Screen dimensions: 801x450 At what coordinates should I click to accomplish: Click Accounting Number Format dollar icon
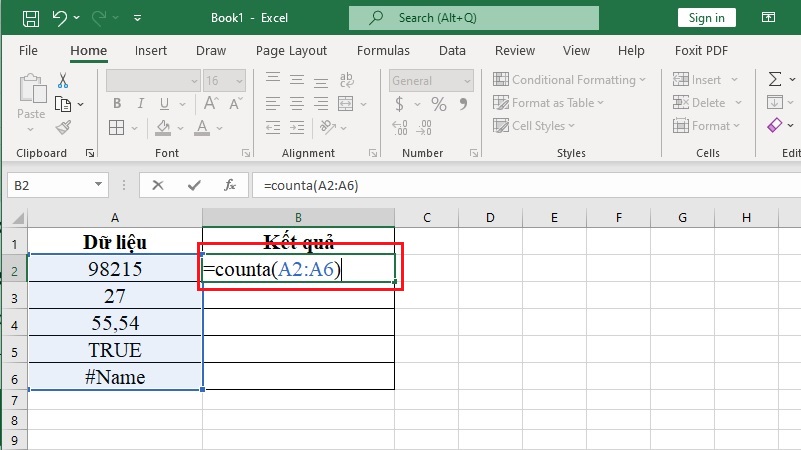399,104
